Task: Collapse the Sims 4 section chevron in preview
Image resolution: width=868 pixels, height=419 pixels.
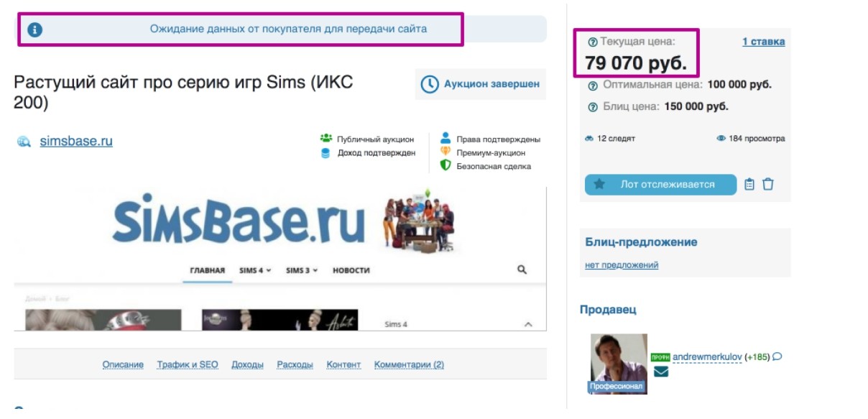Action: [x=528, y=325]
